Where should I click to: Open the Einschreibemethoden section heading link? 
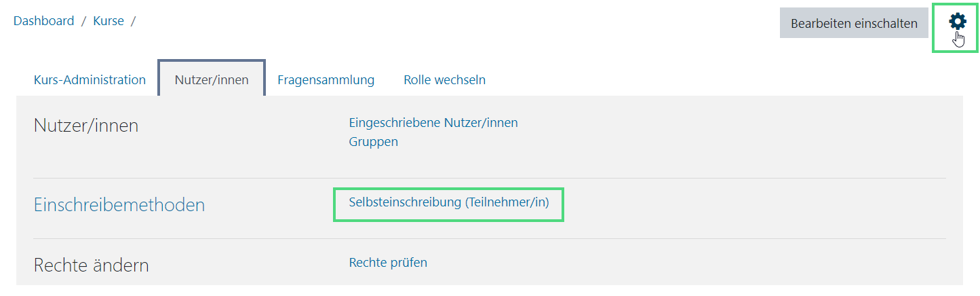click(x=119, y=204)
